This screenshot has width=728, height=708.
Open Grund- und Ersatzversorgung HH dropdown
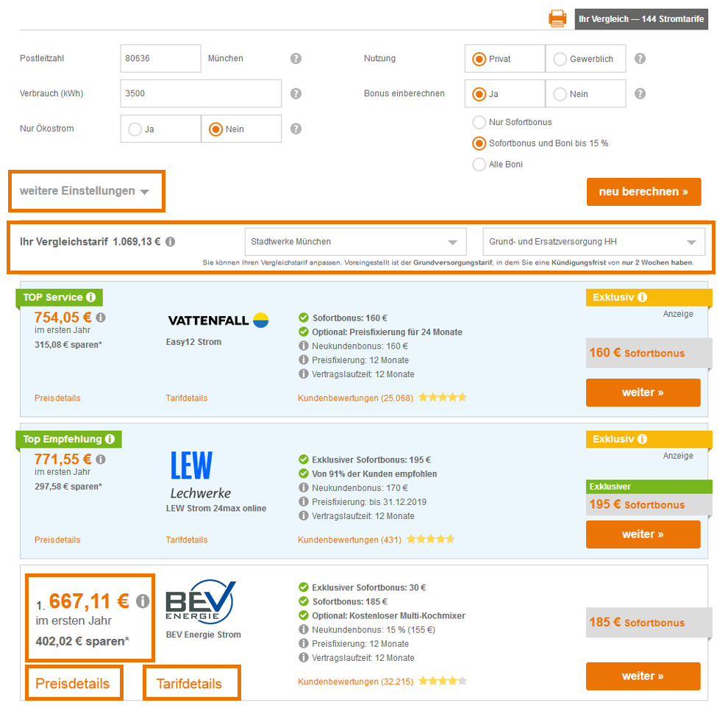594,241
